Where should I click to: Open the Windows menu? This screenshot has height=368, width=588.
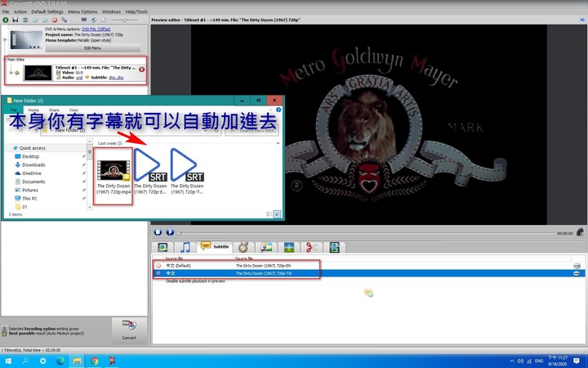[x=111, y=11]
